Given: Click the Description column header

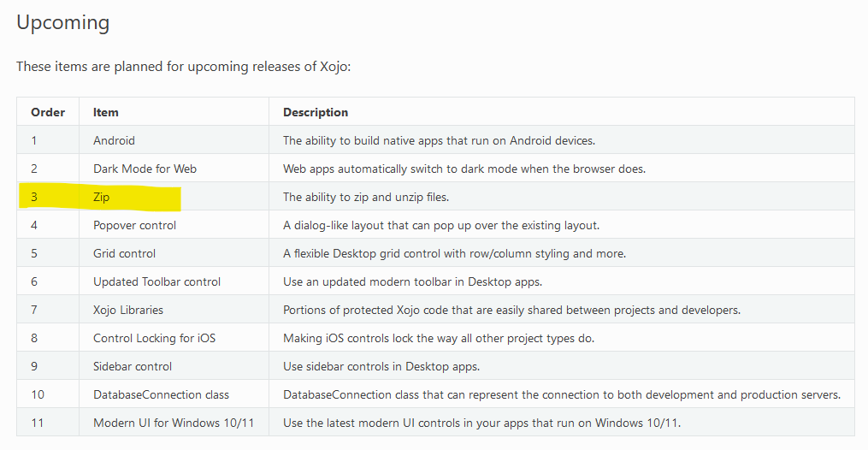Looking at the screenshot, I should 316,112.
